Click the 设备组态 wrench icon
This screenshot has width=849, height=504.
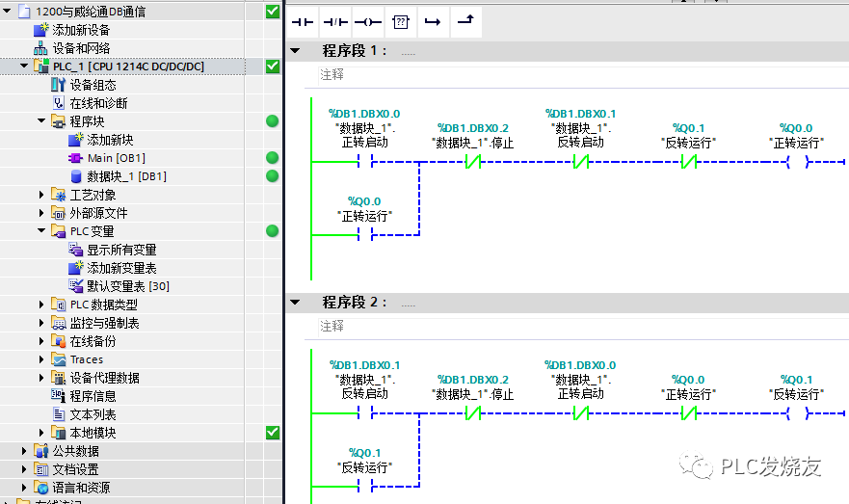click(x=58, y=85)
